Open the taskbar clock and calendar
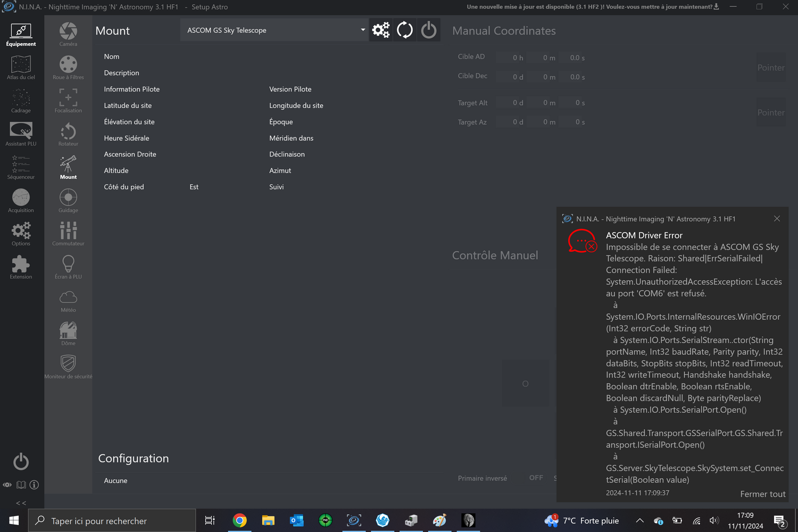798x532 pixels. [x=745, y=520]
